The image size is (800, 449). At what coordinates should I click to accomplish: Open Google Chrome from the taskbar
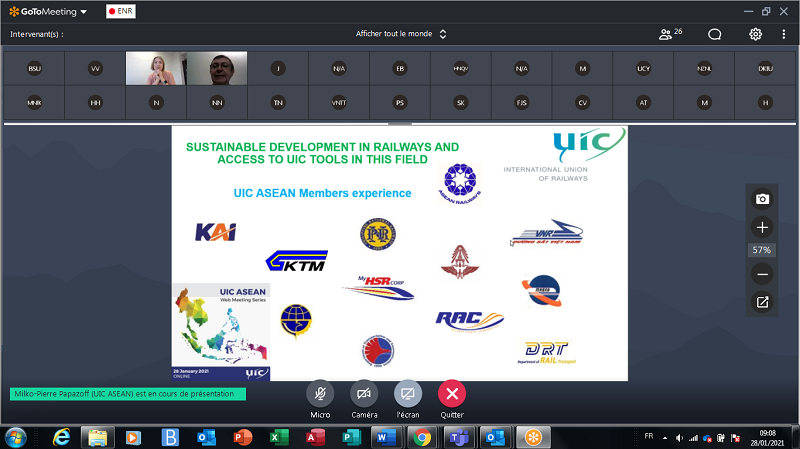tap(422, 437)
